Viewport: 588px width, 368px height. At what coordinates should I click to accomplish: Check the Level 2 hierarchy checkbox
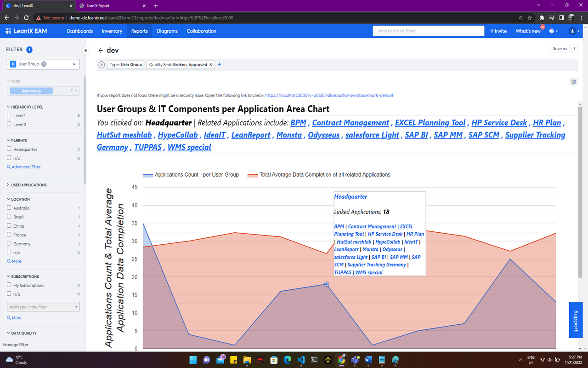pos(9,124)
